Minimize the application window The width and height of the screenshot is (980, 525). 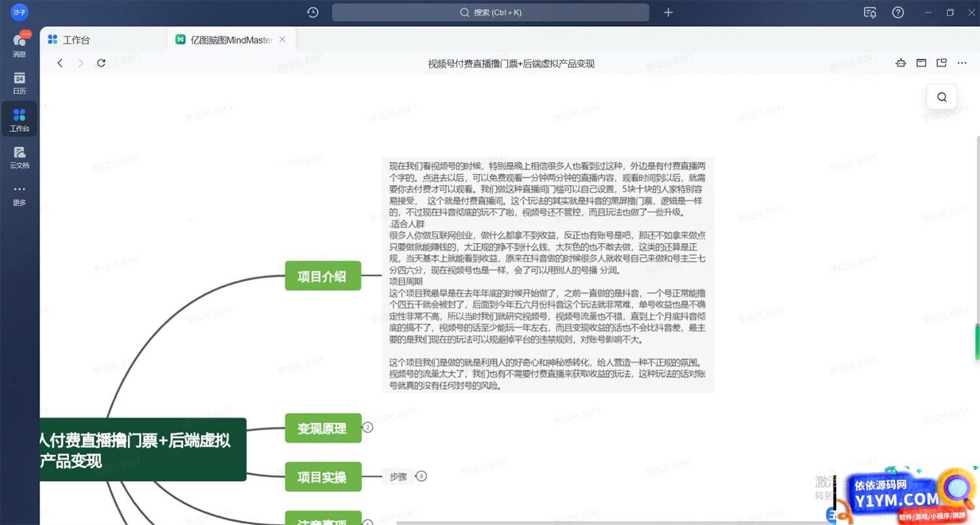click(928, 12)
